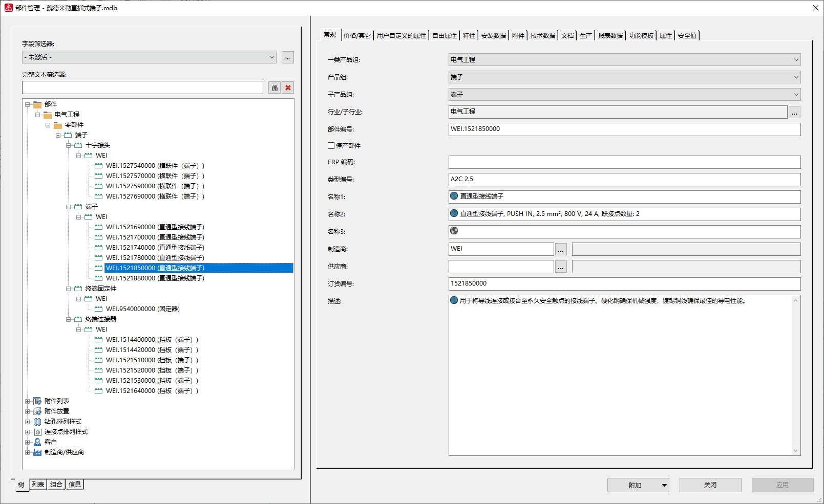Click the application icon in the title bar
This screenshot has height=504, width=824.
[8, 8]
